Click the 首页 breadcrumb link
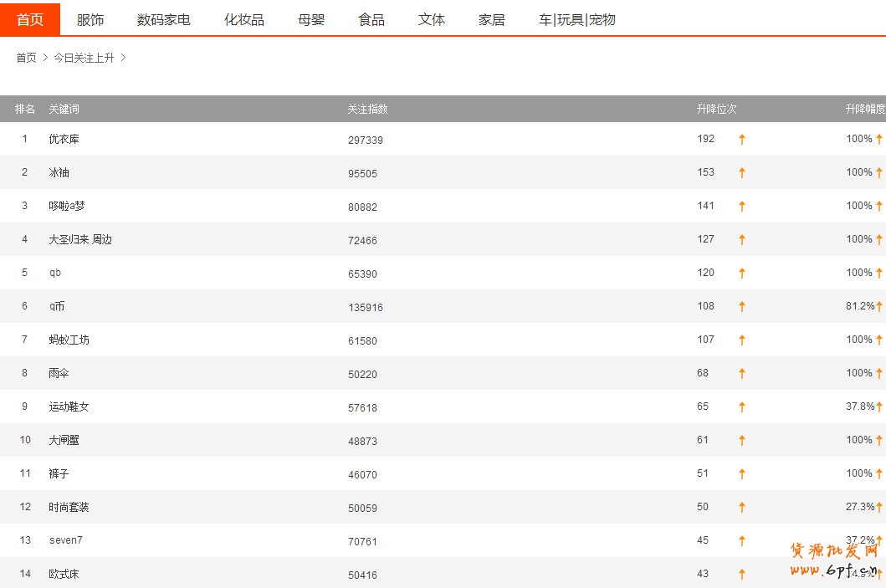This screenshot has height=588, width=886. 26,58
